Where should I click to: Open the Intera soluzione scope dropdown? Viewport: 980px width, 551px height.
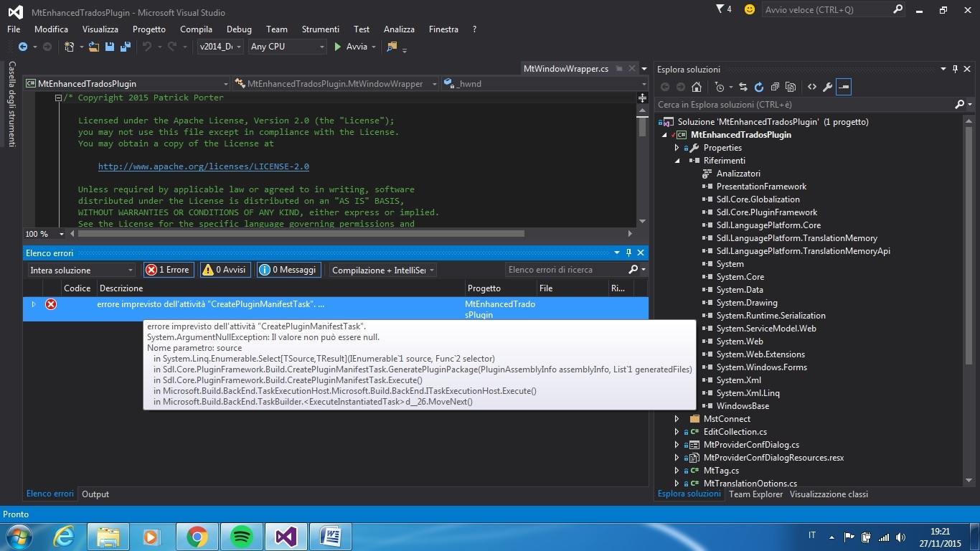81,270
